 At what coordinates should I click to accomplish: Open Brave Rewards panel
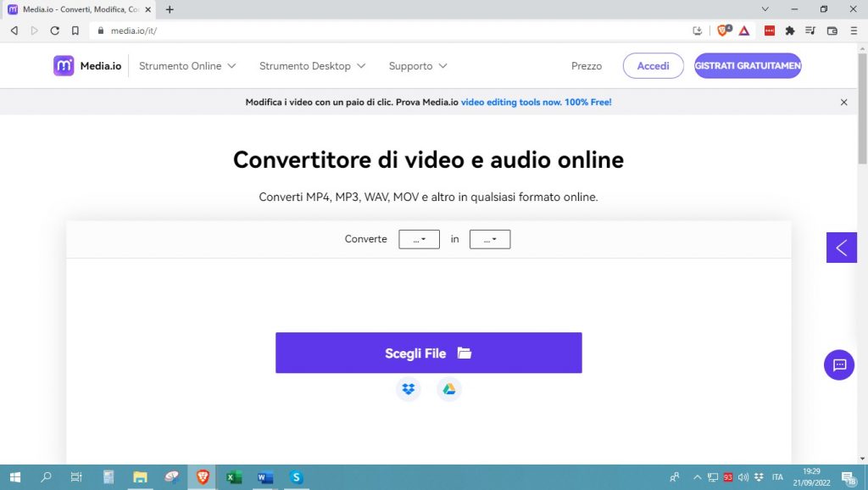click(743, 30)
